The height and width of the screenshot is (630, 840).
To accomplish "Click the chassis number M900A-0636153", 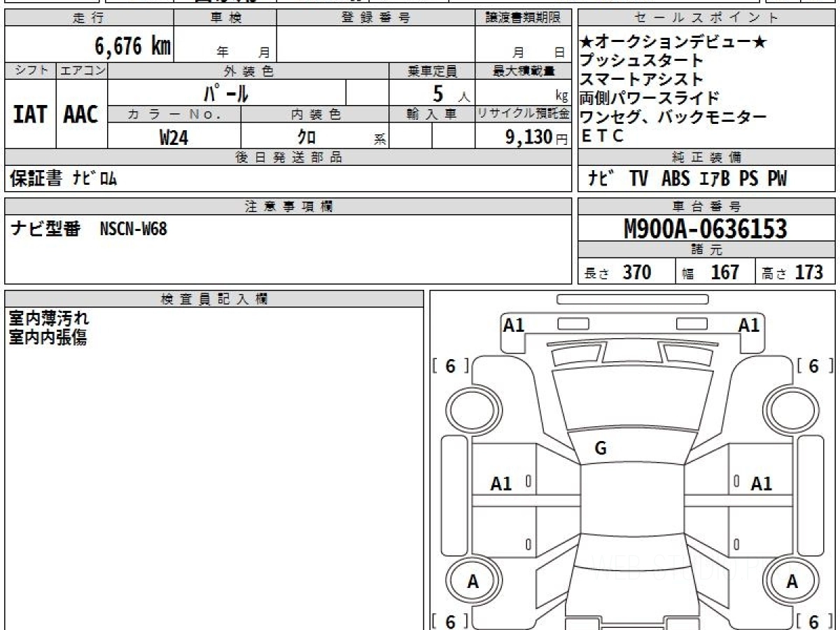I will 706,229.
